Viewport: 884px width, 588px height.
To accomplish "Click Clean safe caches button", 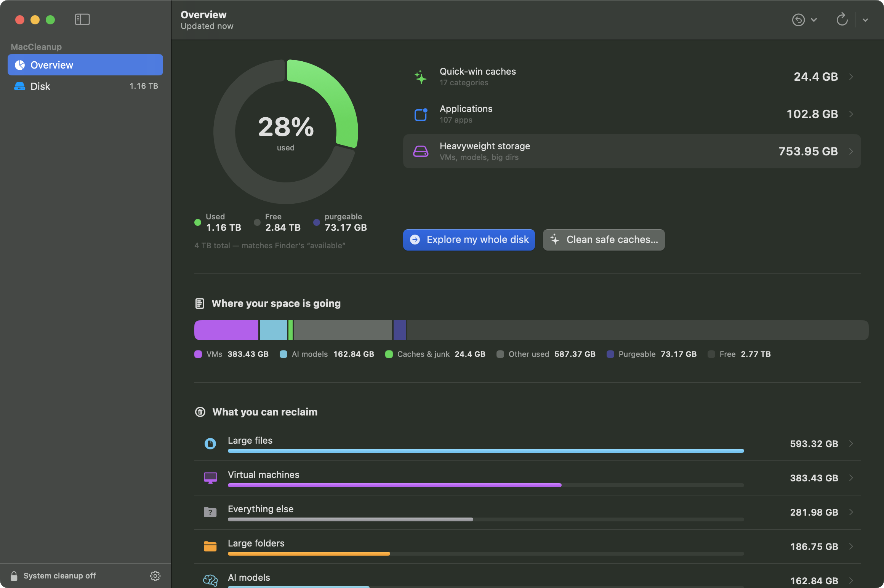I will 604,240.
